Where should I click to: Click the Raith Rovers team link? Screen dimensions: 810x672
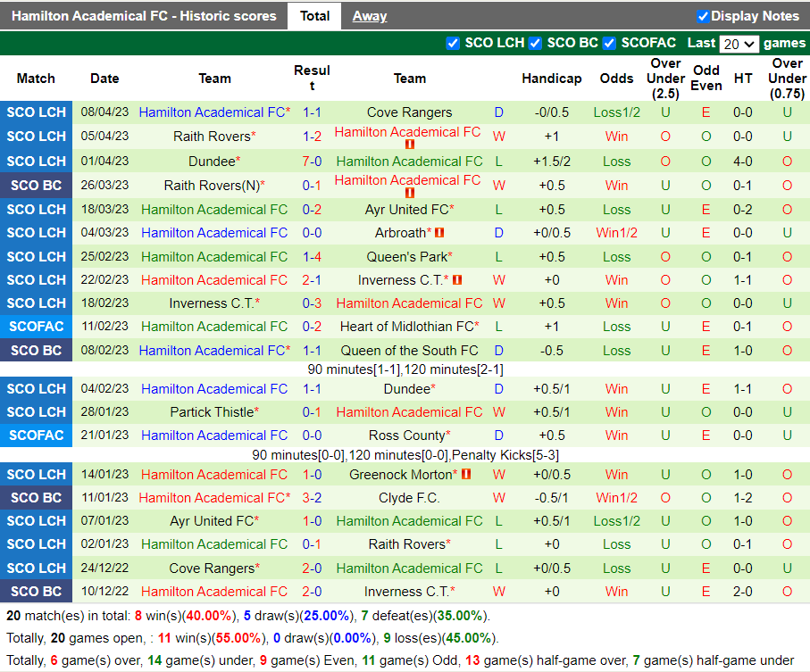pyautogui.click(x=211, y=136)
